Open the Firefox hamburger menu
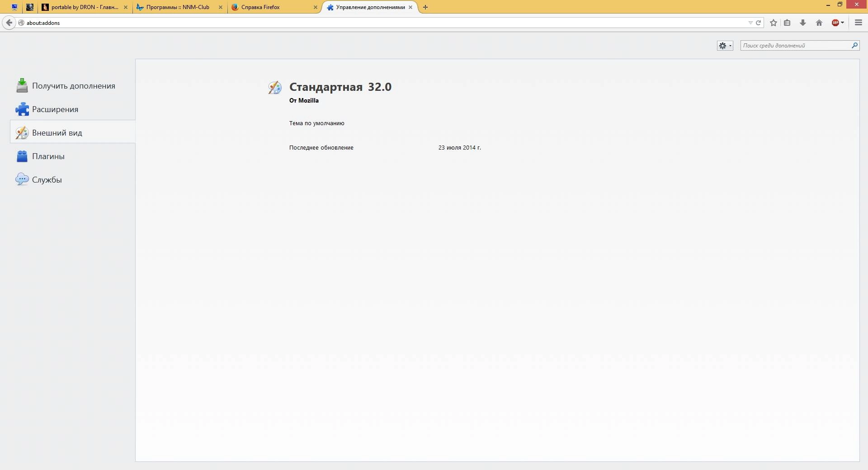This screenshot has height=470, width=868. (859, 23)
